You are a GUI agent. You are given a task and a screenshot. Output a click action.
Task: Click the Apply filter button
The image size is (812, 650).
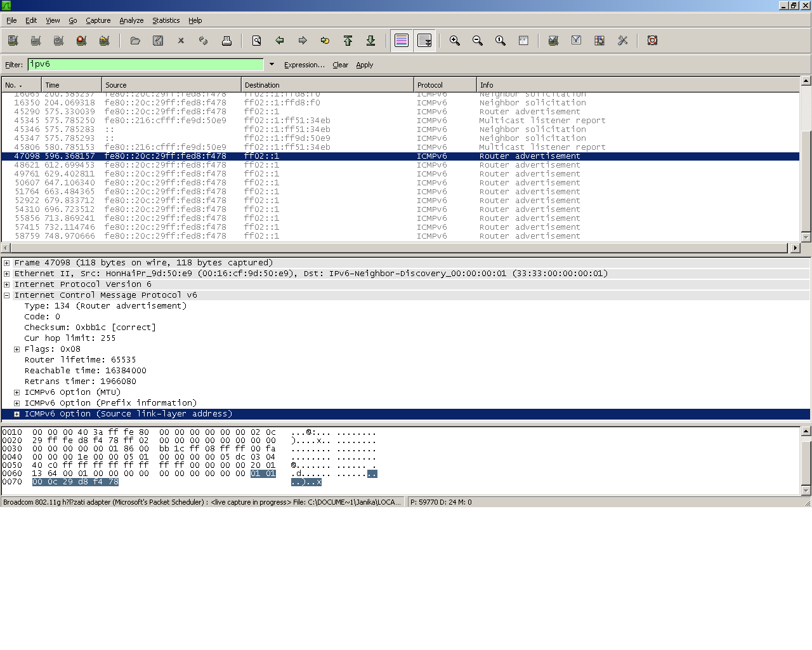pyautogui.click(x=364, y=65)
